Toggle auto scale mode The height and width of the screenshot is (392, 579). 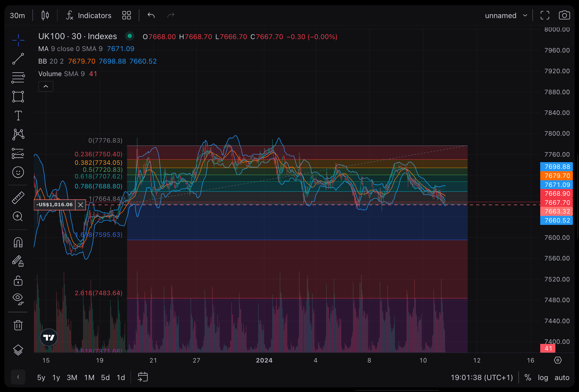click(562, 377)
